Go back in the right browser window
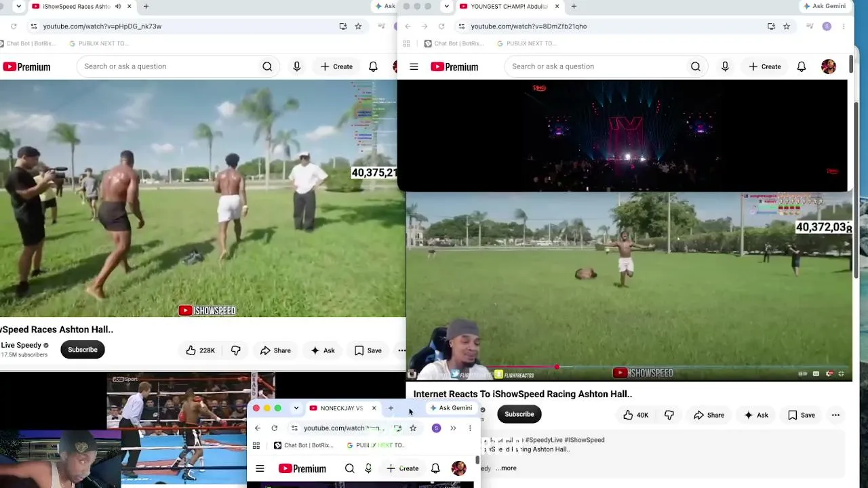 click(408, 26)
